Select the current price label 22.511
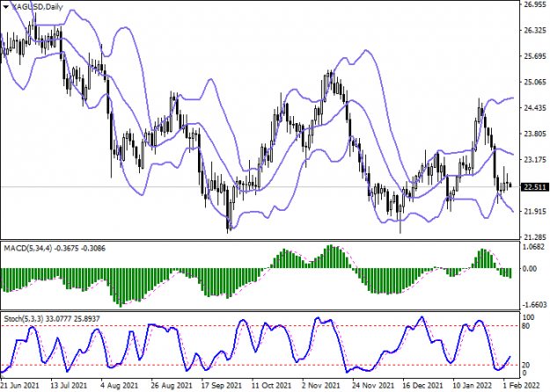Viewport: 550px width, 392px height. click(535, 187)
